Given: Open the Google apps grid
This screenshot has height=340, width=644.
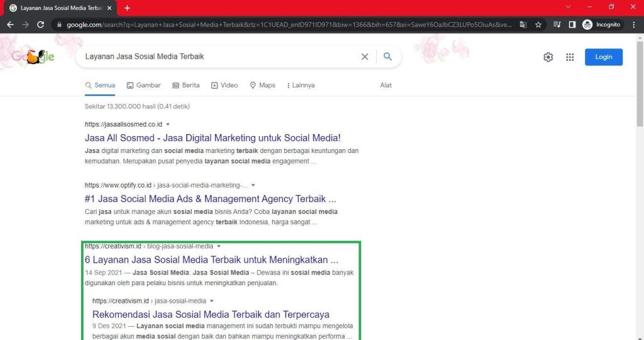Looking at the screenshot, I should (570, 57).
